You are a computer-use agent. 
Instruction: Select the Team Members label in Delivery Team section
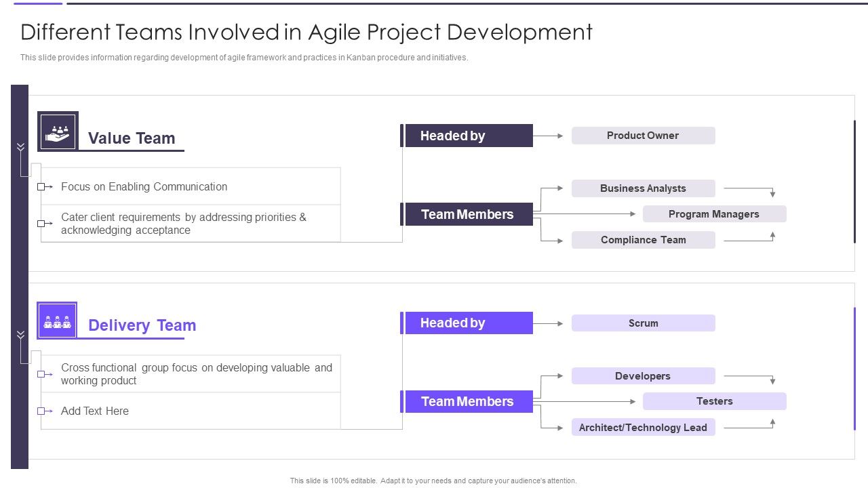[x=468, y=401]
